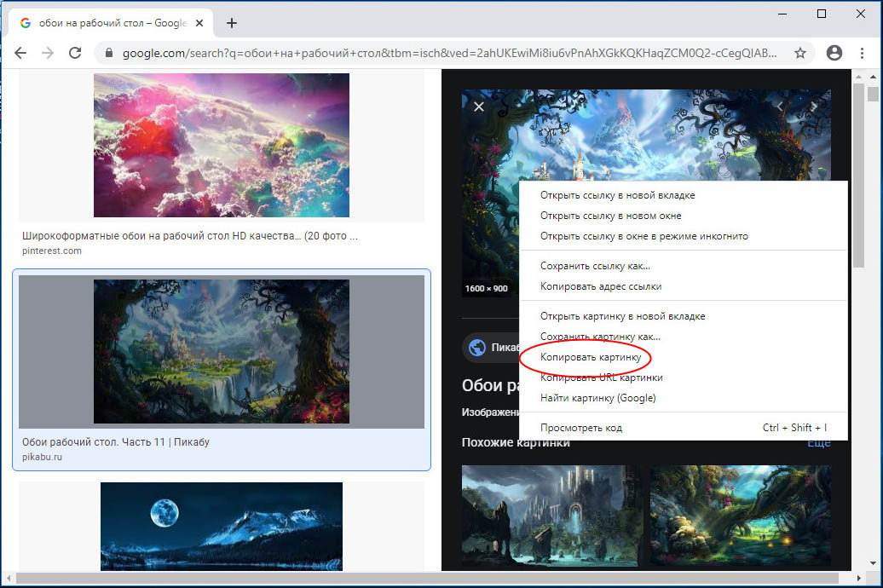Open the colorful clouds wallpaper thumbnail

pyautogui.click(x=222, y=146)
